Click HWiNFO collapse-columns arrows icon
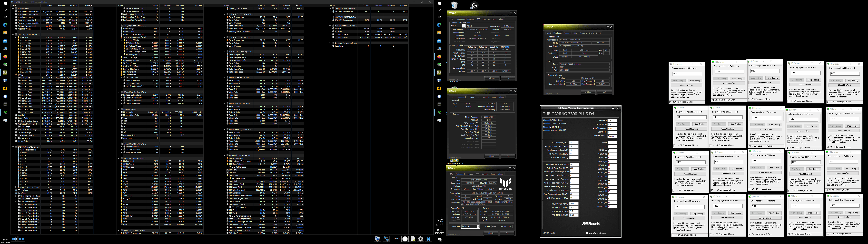This screenshot has height=244, width=868. tap(22, 239)
